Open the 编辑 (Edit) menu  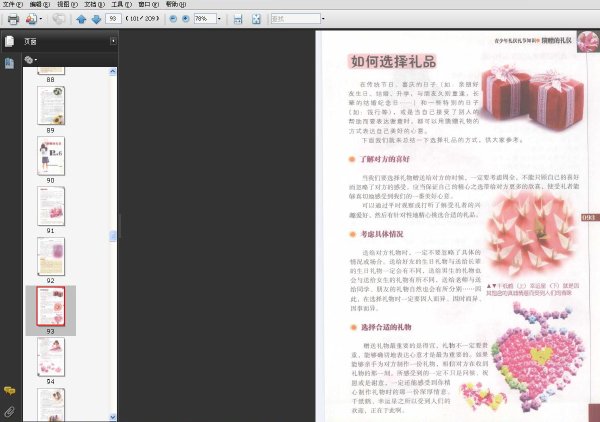[40, 4]
